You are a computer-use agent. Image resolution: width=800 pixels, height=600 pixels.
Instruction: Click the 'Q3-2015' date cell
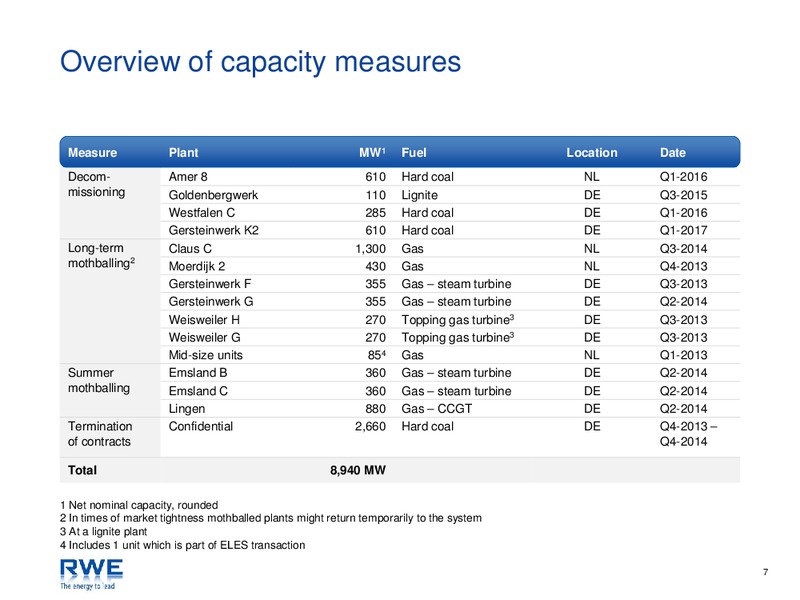pyautogui.click(x=683, y=195)
